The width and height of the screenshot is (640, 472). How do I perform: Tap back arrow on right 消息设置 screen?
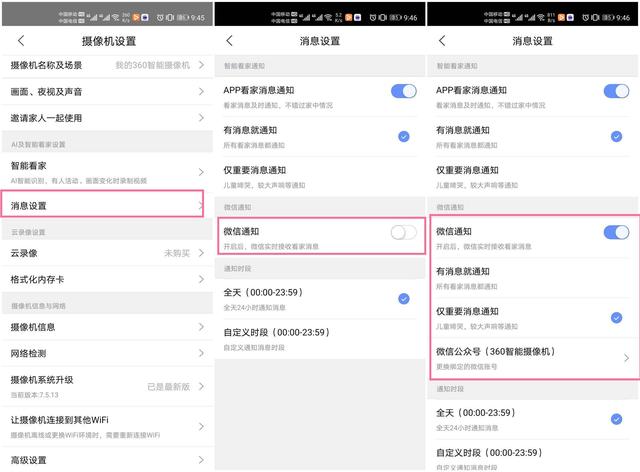[x=442, y=40]
